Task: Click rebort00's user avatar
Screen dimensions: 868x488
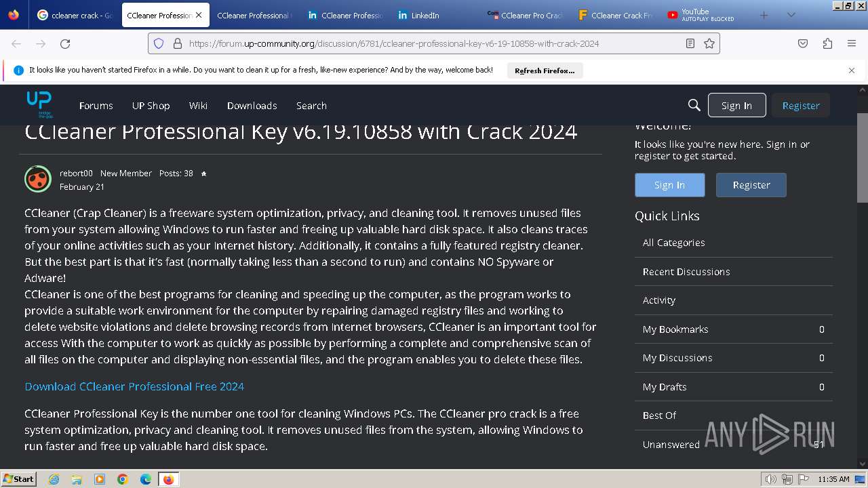Action: (38, 179)
